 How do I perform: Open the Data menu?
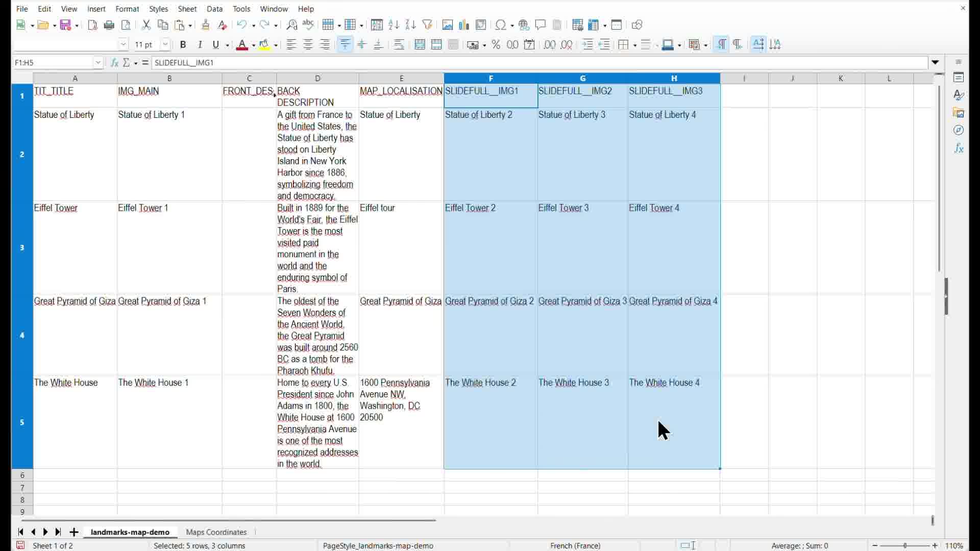215,9
